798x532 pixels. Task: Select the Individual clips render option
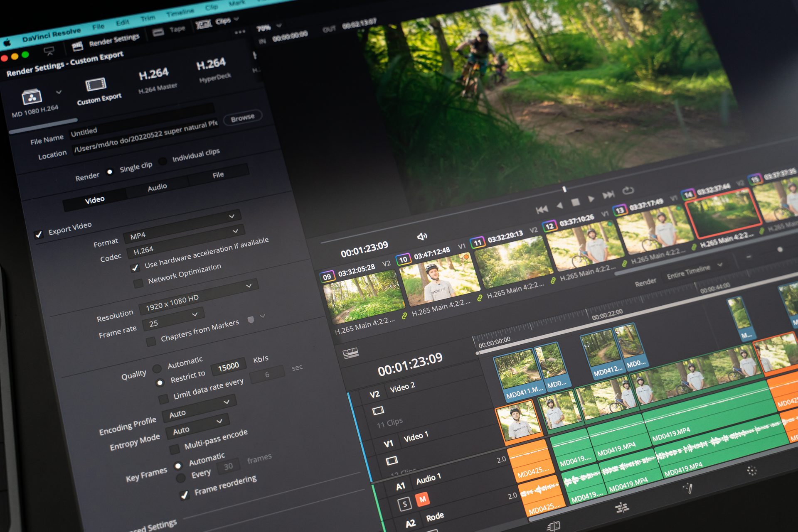163,161
